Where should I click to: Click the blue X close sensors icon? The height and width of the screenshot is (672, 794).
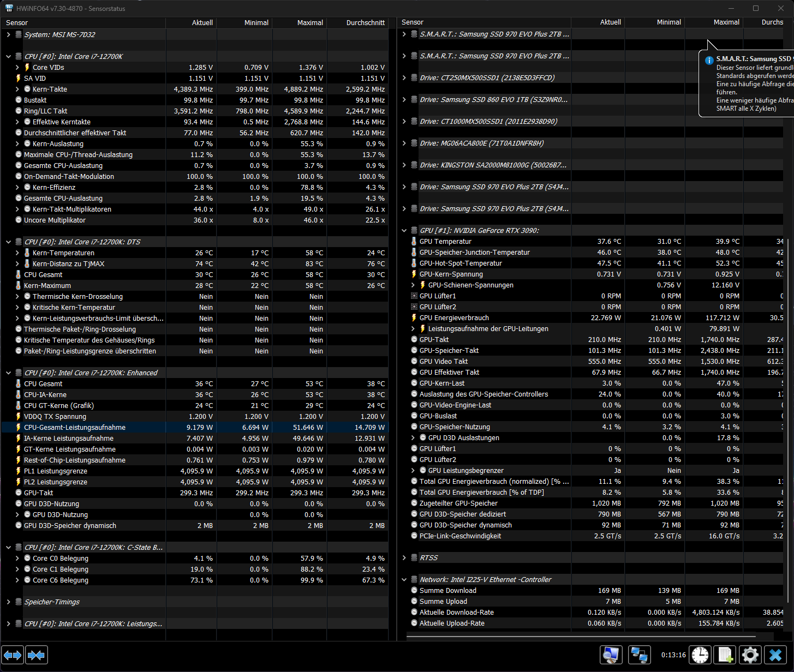click(775, 655)
